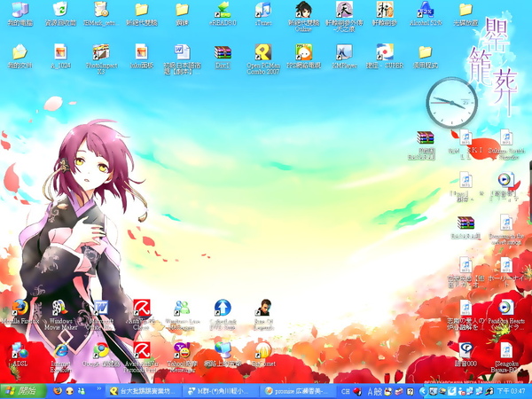Open the a_1024 image file
The width and height of the screenshot is (532, 399).
coord(60,57)
